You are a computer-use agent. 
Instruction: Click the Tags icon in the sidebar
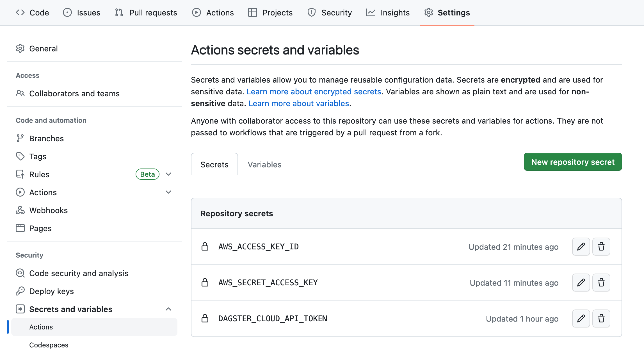point(20,156)
